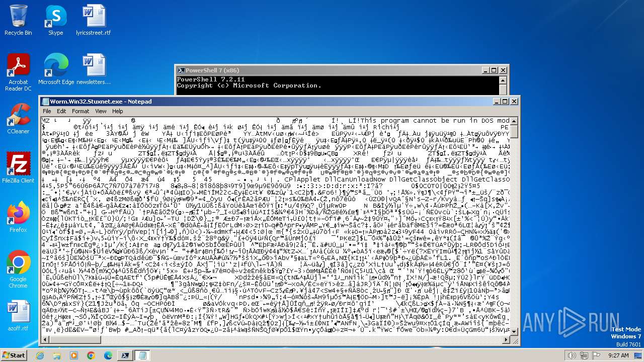The image size is (644, 362).
Task: Click Notepad vertical scrollbar up arrow
Action: pos(514,121)
